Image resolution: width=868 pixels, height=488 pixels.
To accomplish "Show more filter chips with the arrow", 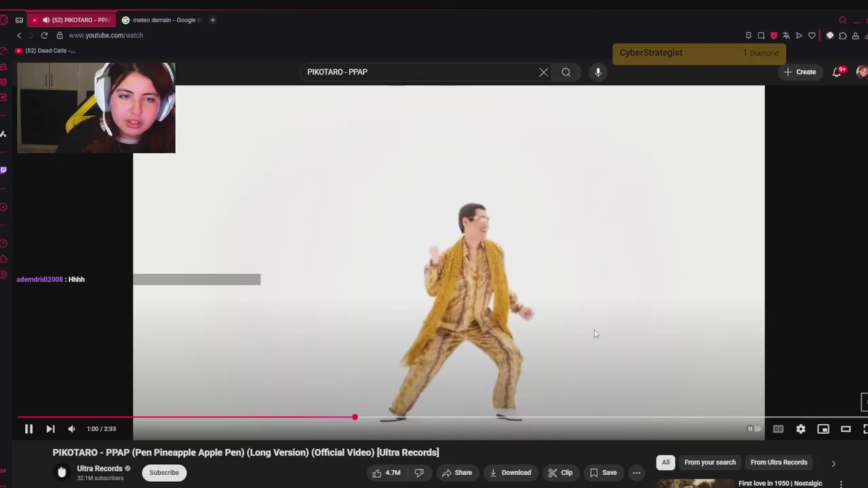I will point(833,463).
